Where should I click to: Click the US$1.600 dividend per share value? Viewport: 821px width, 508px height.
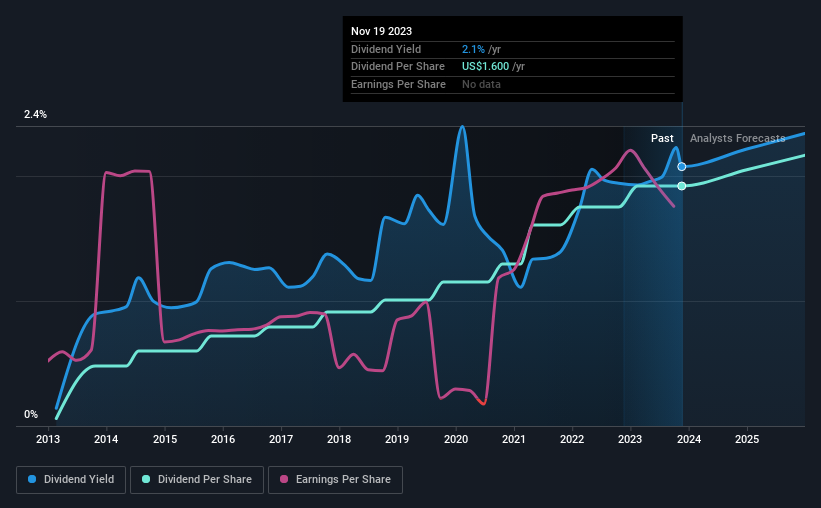click(485, 67)
